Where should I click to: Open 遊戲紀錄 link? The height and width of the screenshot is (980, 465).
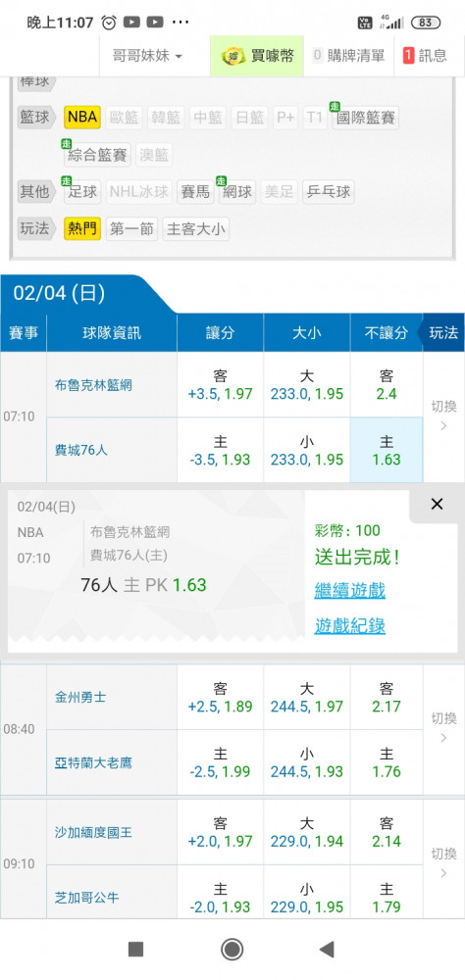(350, 626)
